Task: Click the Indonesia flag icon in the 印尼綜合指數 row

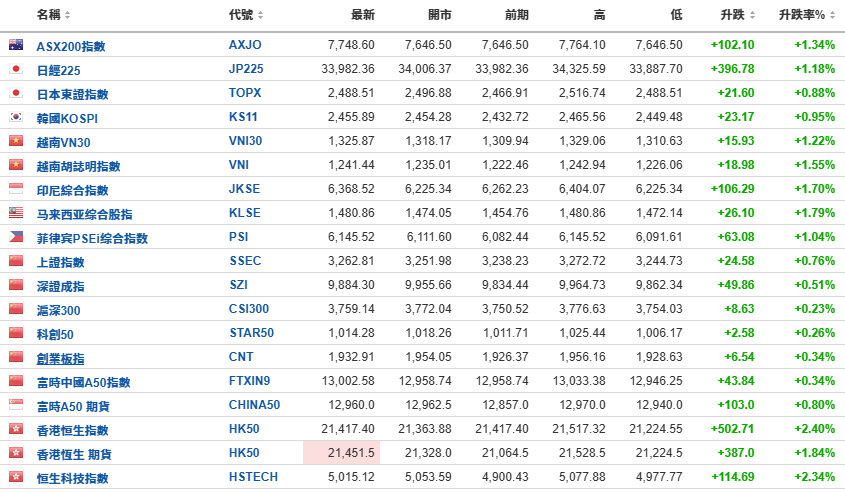Action: tap(15, 189)
